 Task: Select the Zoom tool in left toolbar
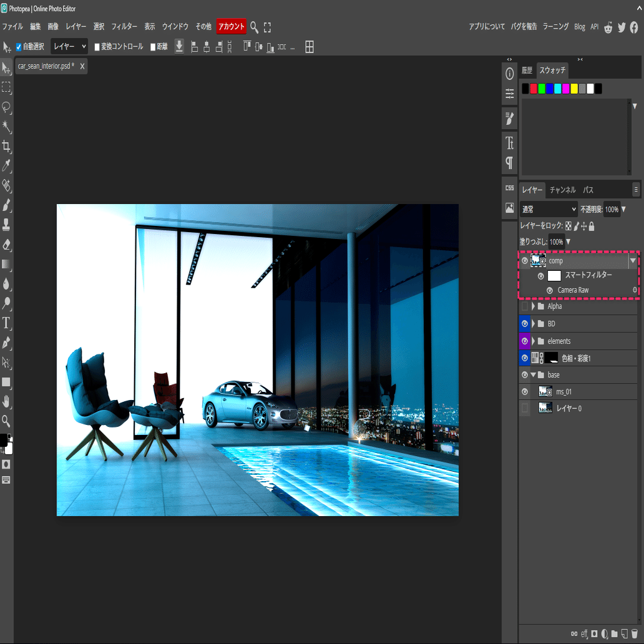tap(6, 421)
